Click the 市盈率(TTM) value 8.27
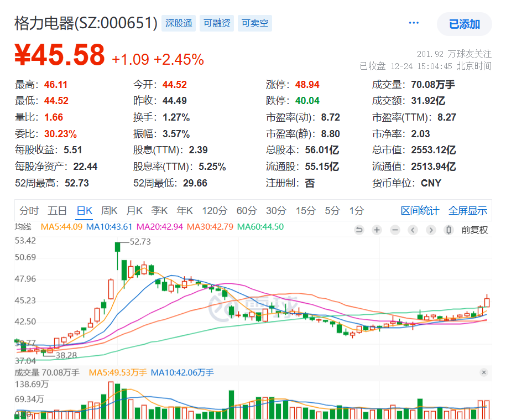506x420 pixels. point(447,117)
